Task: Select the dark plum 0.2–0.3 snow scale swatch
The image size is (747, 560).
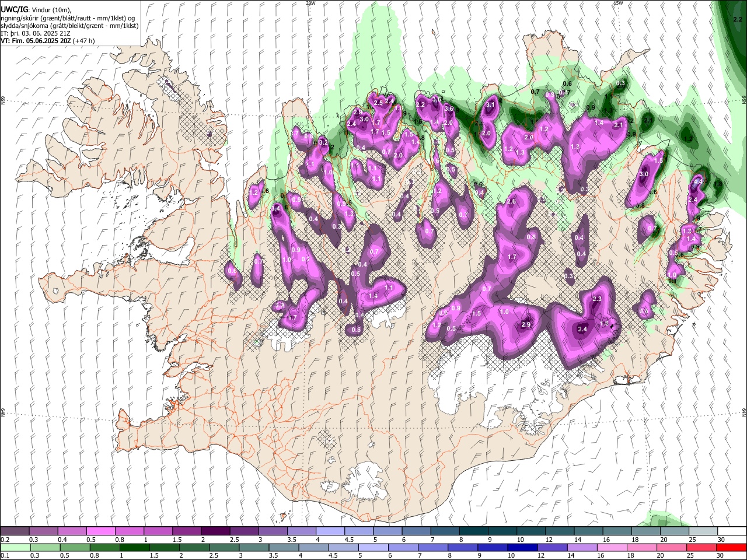Action: (x=15, y=531)
